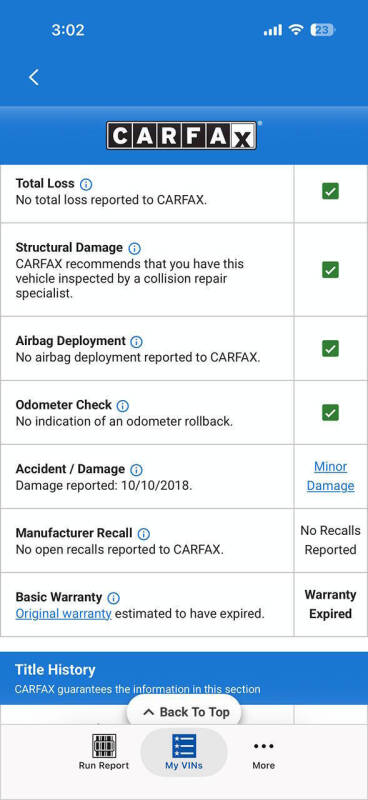Open the More menu tab
Screen dimensions: 368x800
[263, 752]
